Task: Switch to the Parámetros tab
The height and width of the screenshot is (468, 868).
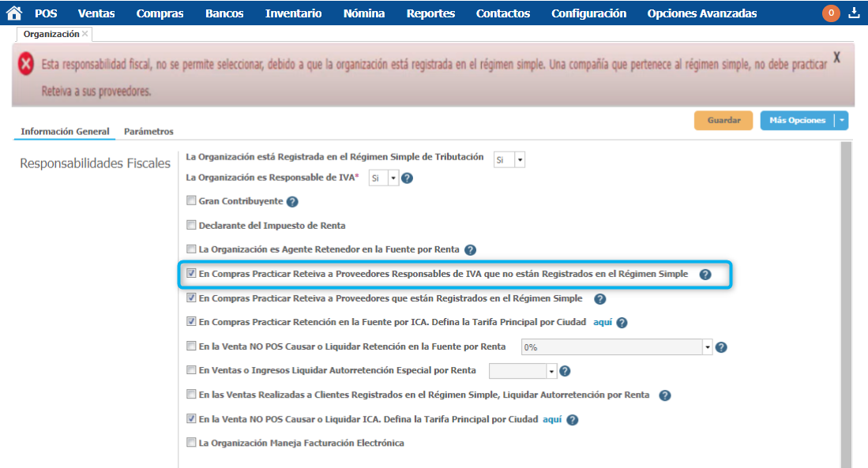Action: (148, 132)
